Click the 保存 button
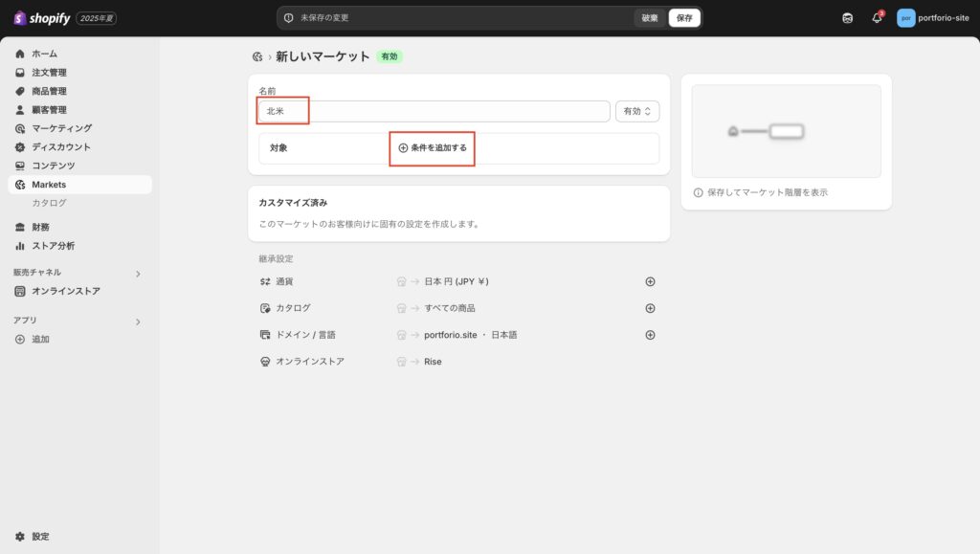Viewport: 980px width, 554px height. tap(684, 18)
